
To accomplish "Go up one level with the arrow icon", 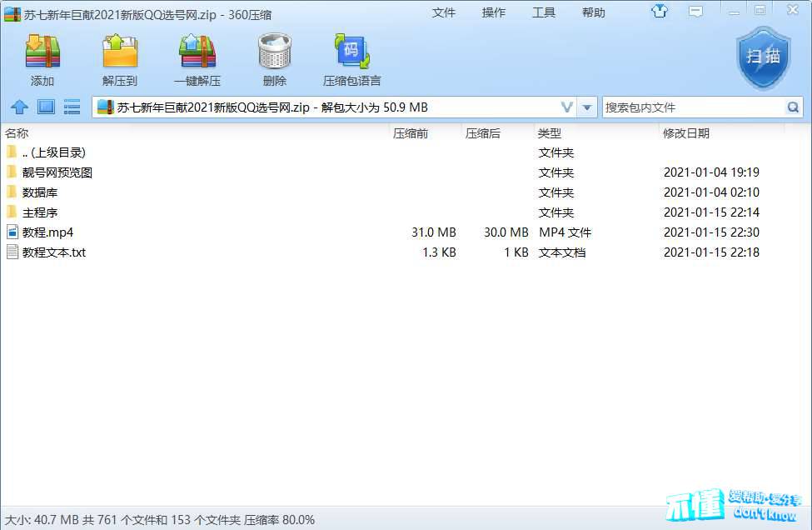I will pos(19,107).
